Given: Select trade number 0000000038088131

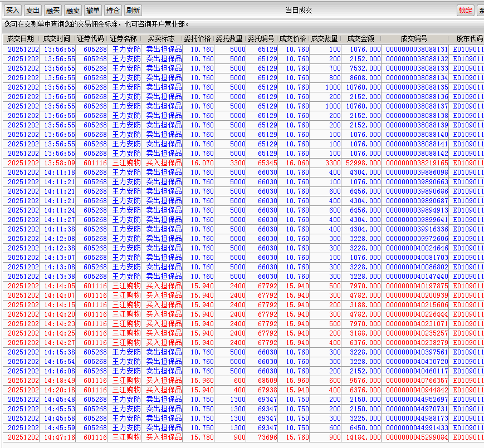Looking at the screenshot, I should (x=417, y=50).
